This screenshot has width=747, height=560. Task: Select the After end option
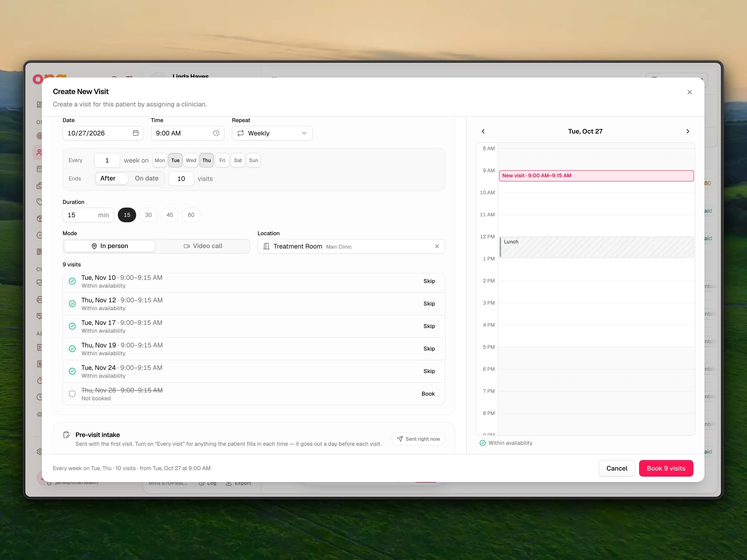(111, 178)
